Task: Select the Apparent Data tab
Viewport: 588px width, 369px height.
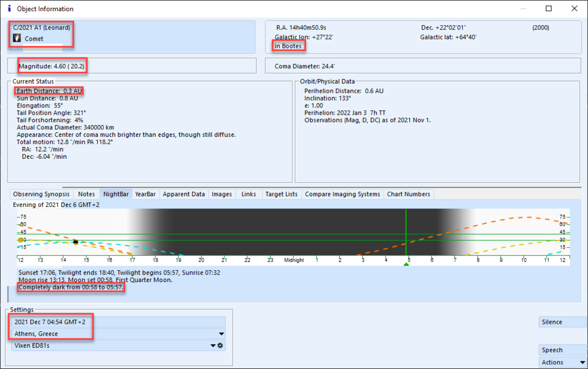Action: (183, 194)
